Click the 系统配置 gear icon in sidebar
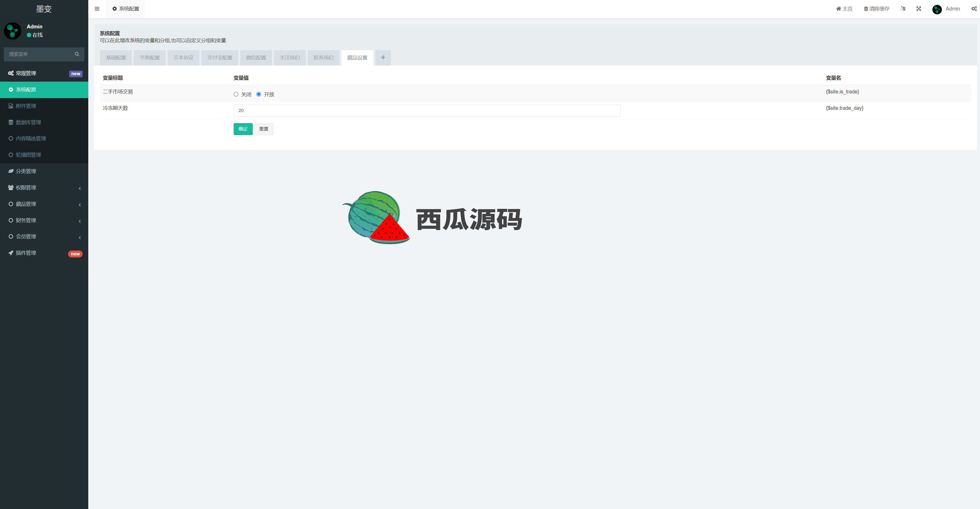Screen dimensions: 980x509 tap(11, 90)
